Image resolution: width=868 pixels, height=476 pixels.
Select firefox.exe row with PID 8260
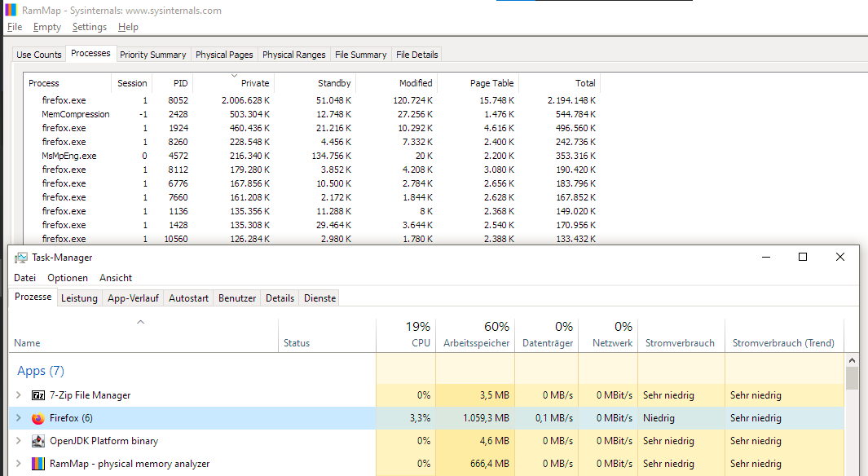click(311, 142)
